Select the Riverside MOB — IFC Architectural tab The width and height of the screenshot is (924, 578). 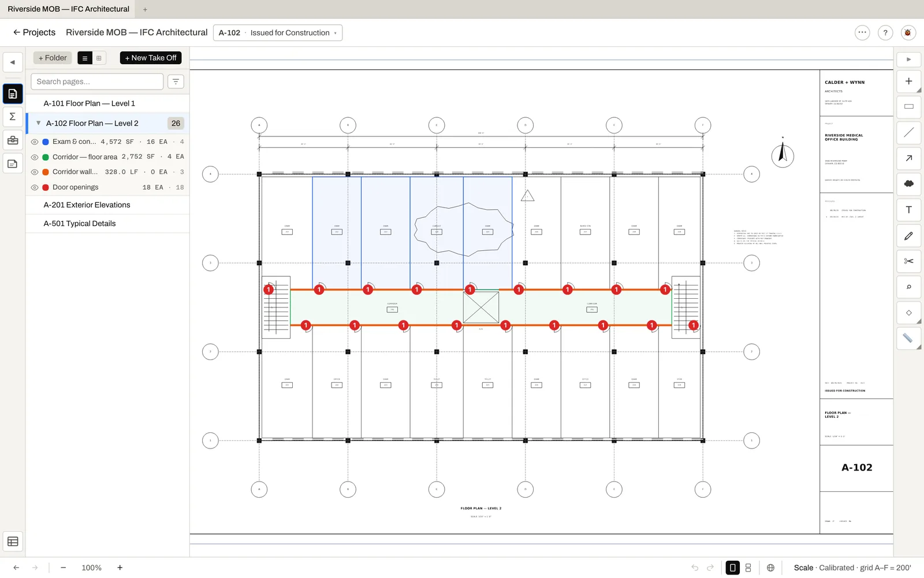pos(68,9)
